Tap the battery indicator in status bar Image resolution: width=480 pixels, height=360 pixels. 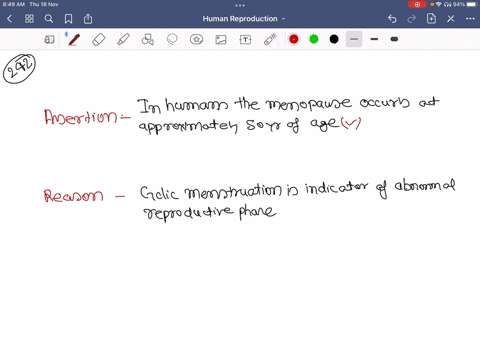pos(472,4)
